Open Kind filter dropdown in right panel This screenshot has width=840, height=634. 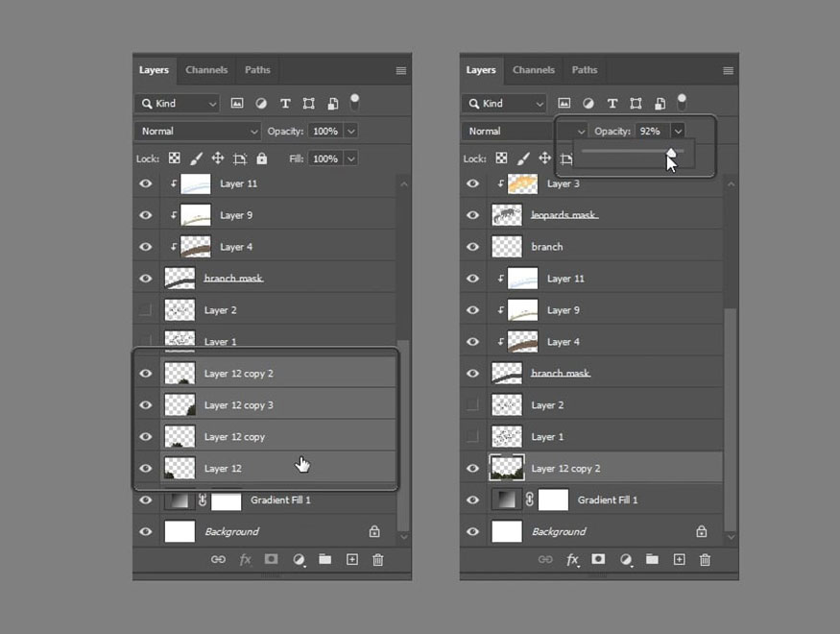click(x=505, y=104)
